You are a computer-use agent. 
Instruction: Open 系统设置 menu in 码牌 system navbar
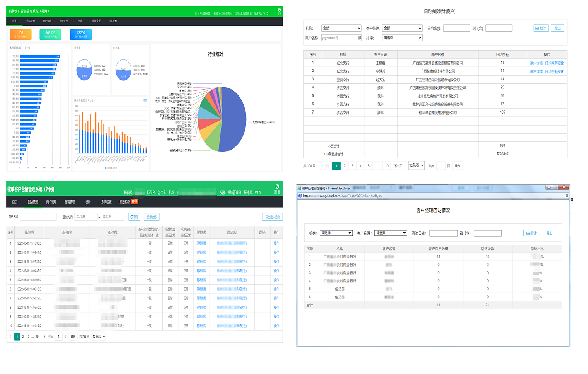point(96,21)
